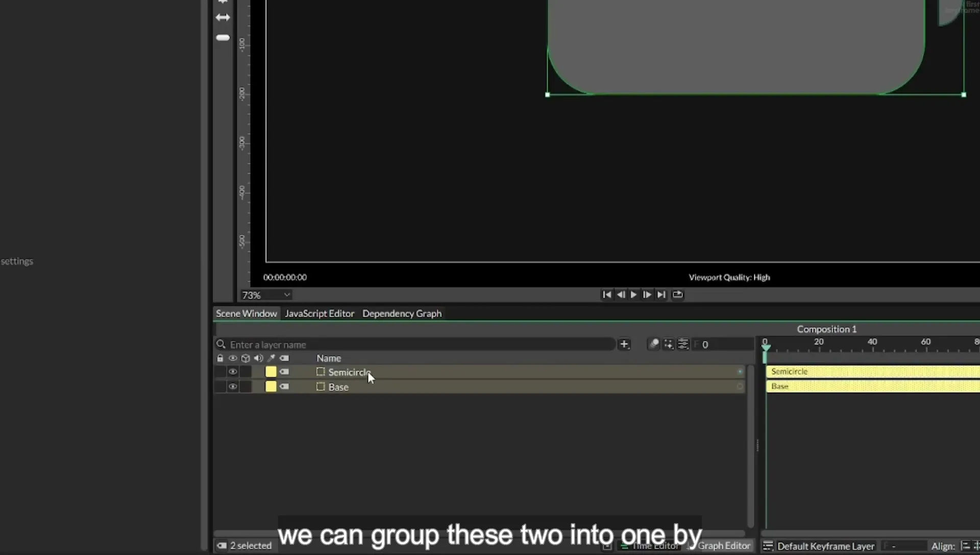
Task: Open the 73% viewport zoom dropdown
Action: pos(266,295)
